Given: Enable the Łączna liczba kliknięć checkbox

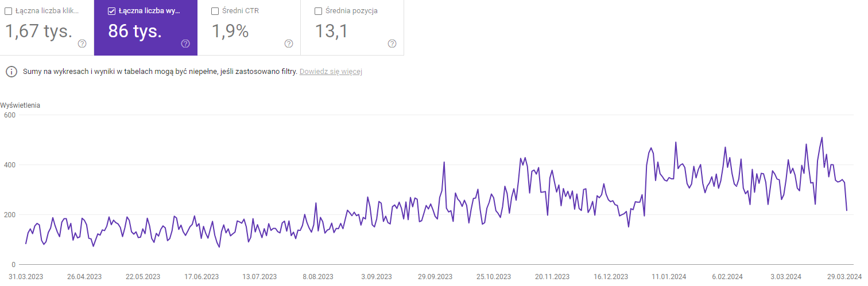Looking at the screenshot, I should pyautogui.click(x=9, y=11).
